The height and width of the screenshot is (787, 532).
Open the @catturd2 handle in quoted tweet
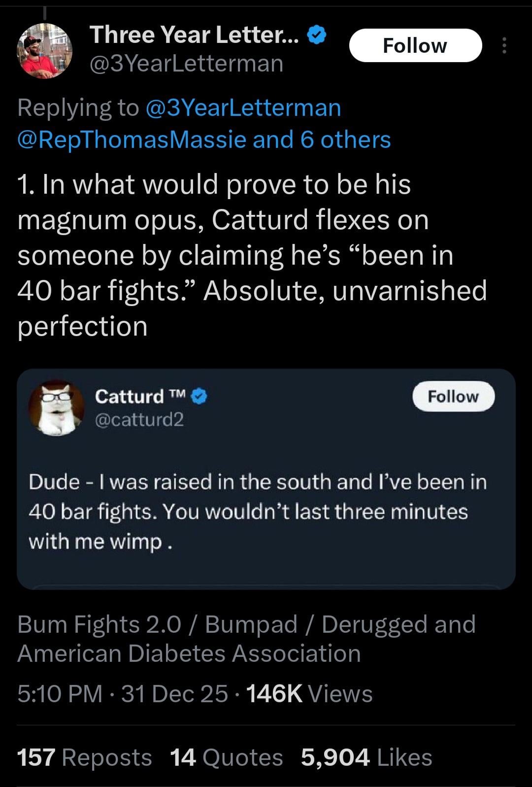click(139, 419)
